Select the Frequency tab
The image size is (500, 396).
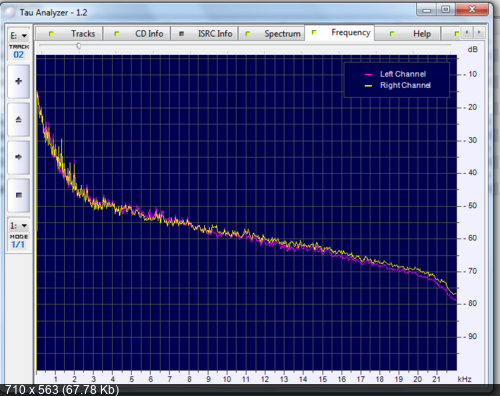tap(340, 33)
